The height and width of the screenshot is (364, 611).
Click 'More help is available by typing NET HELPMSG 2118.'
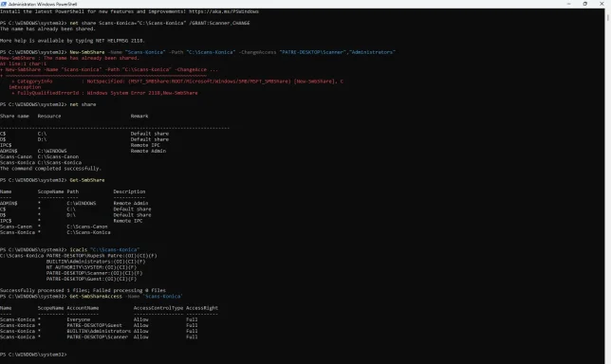point(72,41)
